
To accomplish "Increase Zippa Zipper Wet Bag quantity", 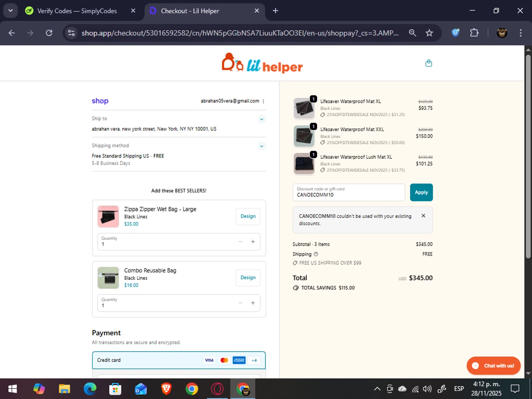I will click(x=253, y=242).
